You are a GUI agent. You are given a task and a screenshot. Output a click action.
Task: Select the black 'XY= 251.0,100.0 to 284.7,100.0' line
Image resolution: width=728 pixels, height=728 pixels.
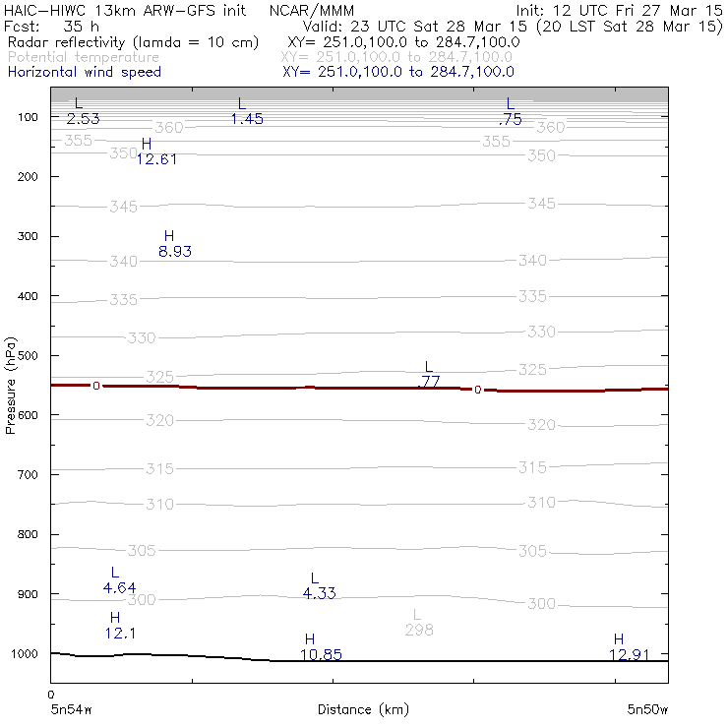tap(403, 42)
